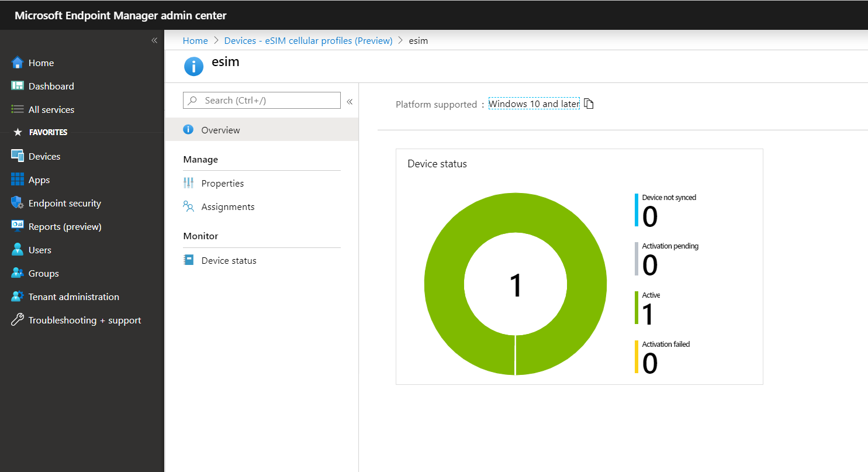Copy the supported platform value
Screen dimensions: 868x472
[589, 103]
